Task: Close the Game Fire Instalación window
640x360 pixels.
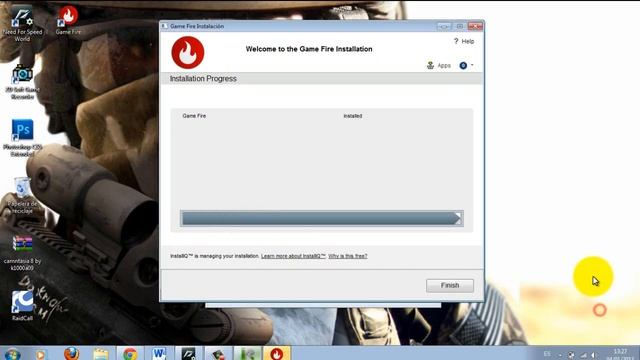Action: [x=475, y=26]
